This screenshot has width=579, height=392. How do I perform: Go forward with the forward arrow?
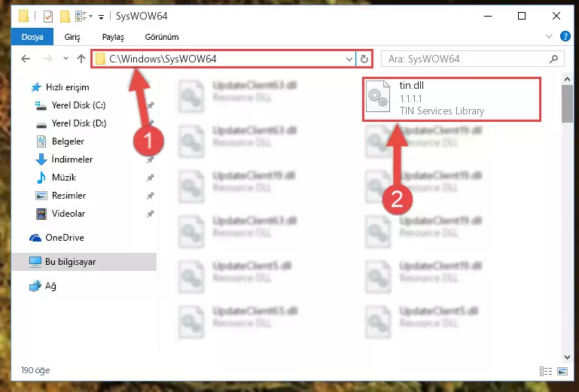pyautogui.click(x=48, y=59)
